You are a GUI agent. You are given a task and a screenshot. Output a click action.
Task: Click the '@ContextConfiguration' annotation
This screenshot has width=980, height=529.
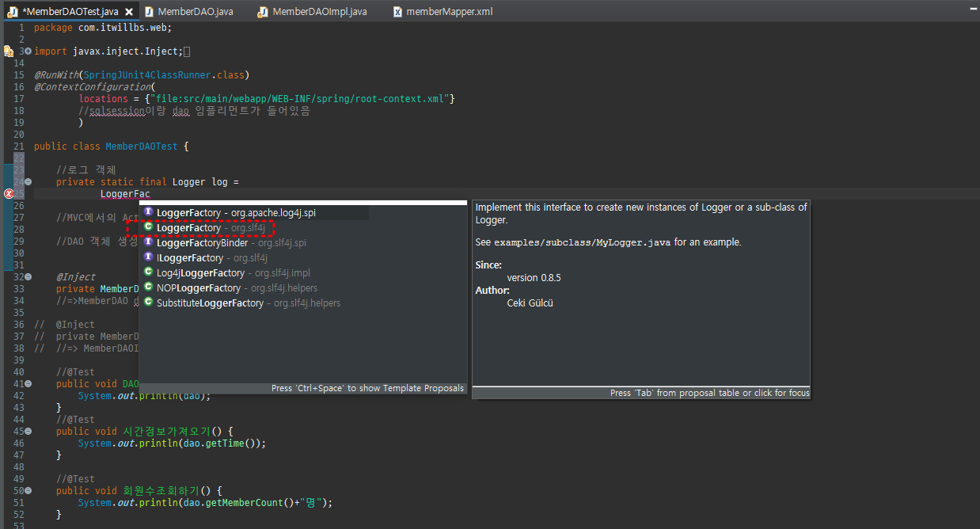point(93,87)
